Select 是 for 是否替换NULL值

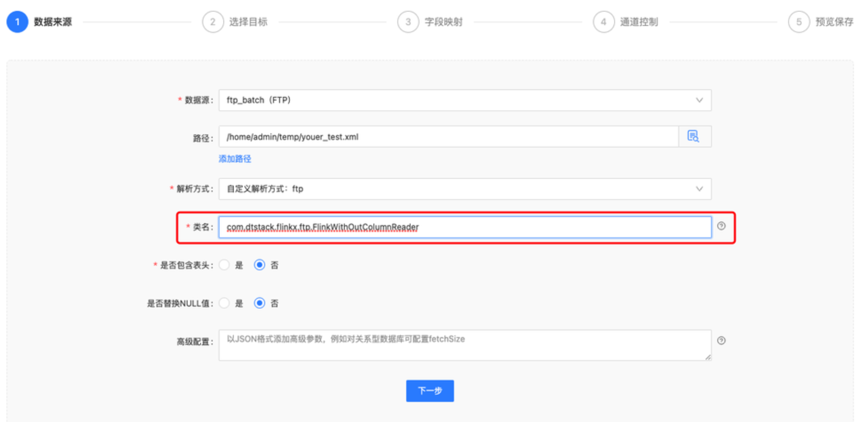coord(224,303)
